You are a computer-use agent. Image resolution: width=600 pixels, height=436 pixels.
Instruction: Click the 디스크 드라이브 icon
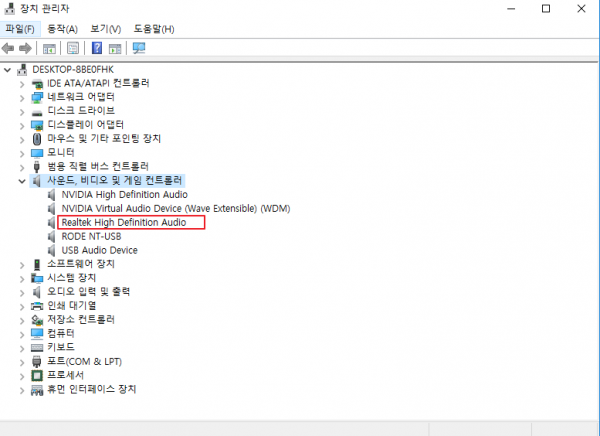click(x=37, y=112)
